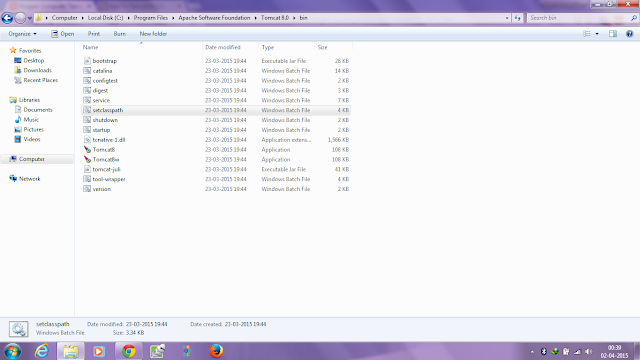Open the view options dropdown arrow
This screenshot has width=640, height=360.
coord(597,34)
